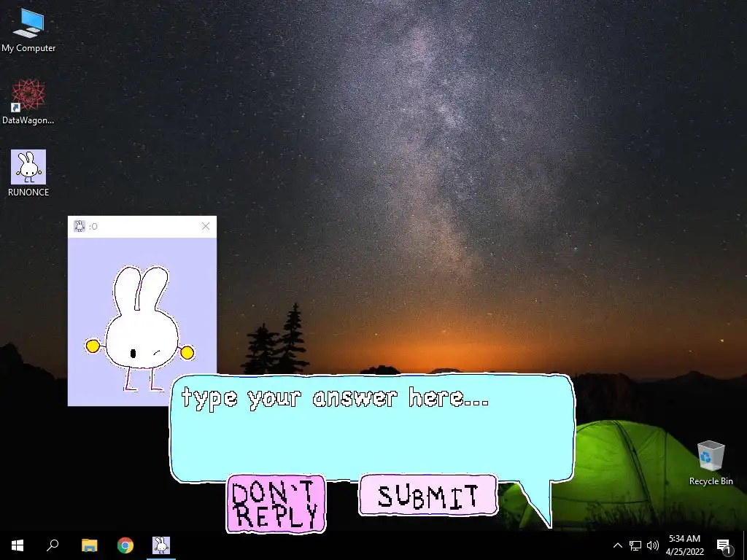Open File Explorer from taskbar
The image size is (747, 560).
(89, 545)
